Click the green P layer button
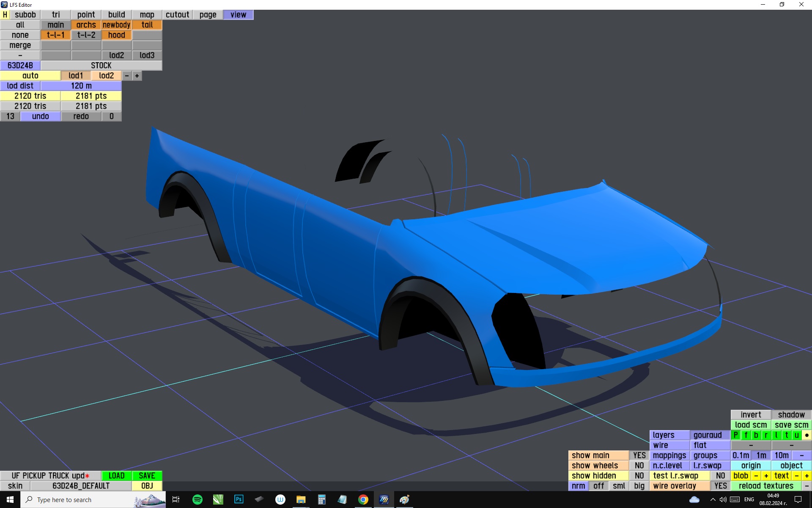812x508 pixels. [x=736, y=435]
